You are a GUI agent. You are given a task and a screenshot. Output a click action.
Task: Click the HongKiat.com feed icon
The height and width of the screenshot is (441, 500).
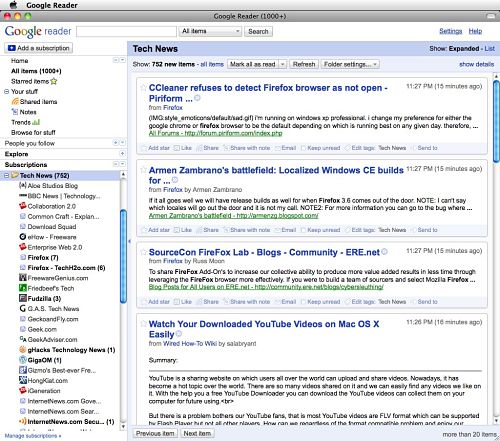23,380
